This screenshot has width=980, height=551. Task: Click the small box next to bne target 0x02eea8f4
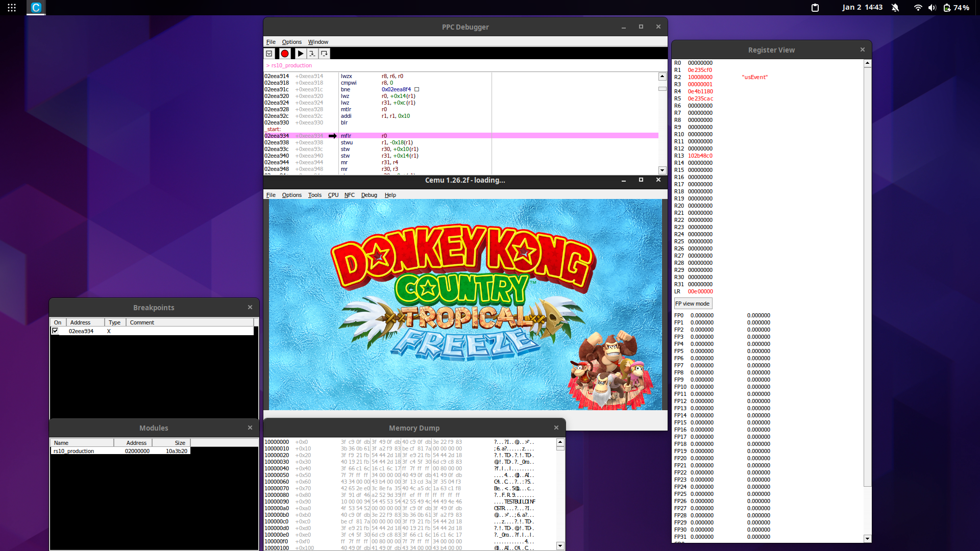pyautogui.click(x=416, y=89)
